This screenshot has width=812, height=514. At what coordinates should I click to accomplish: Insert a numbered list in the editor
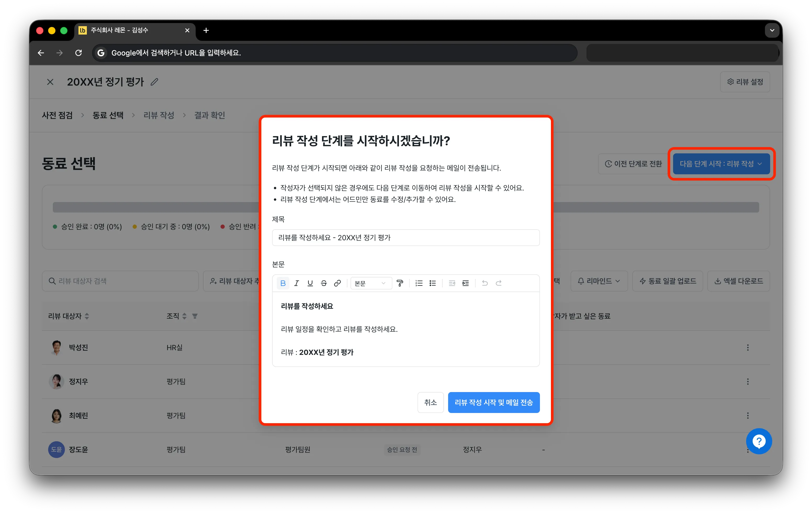coord(419,283)
